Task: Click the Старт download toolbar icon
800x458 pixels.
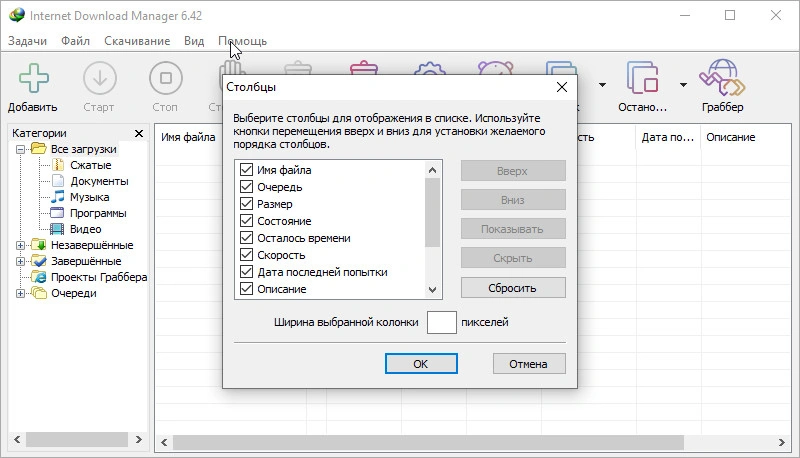Action: 99,79
